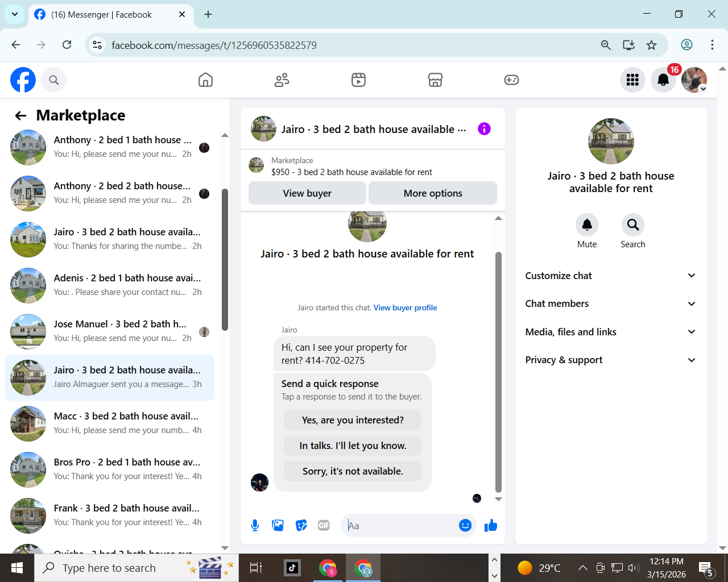Reload the page in the browser
The height and width of the screenshot is (582, 728).
pyautogui.click(x=67, y=45)
